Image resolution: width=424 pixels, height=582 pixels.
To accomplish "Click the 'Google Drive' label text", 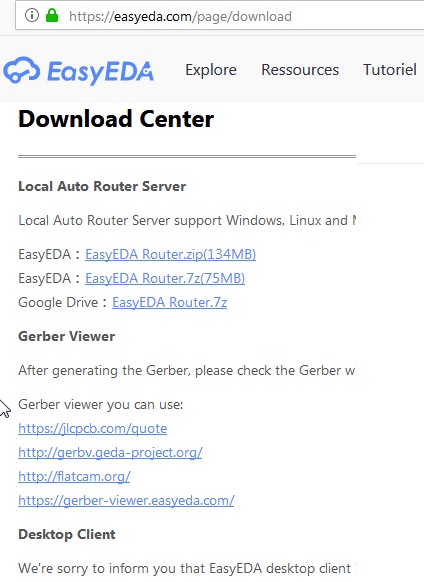I will (58, 303).
